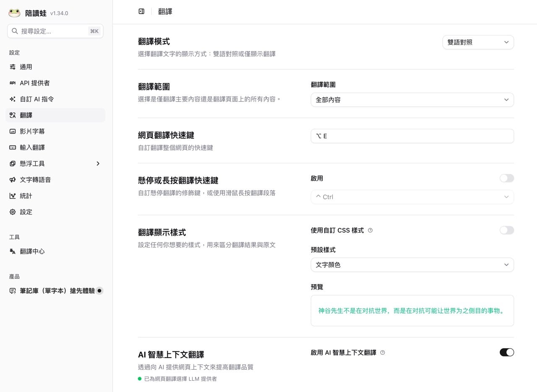This screenshot has width=537, height=392.
Task: Click the 懸浮工具 layers icon
Action: pos(13,164)
